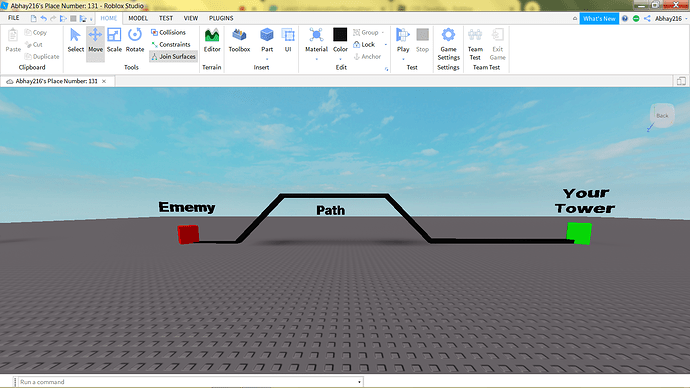This screenshot has width=690, height=388.
Task: Click the Select arrow tool
Action: (75, 40)
